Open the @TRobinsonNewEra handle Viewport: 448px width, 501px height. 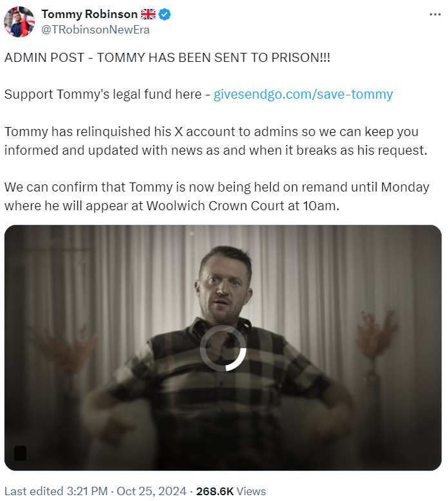95,30
